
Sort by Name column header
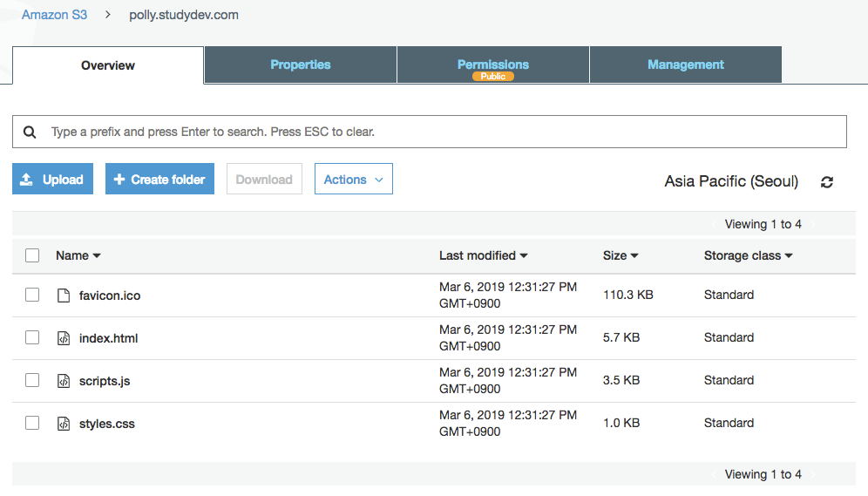click(78, 255)
